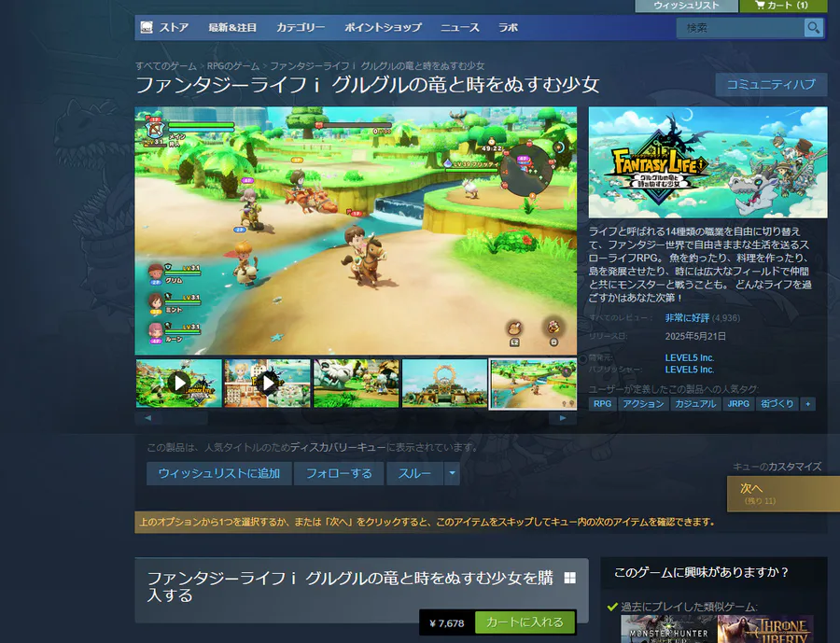Select the white monster screenshot thumbnail
840x643 pixels.
coord(357,384)
